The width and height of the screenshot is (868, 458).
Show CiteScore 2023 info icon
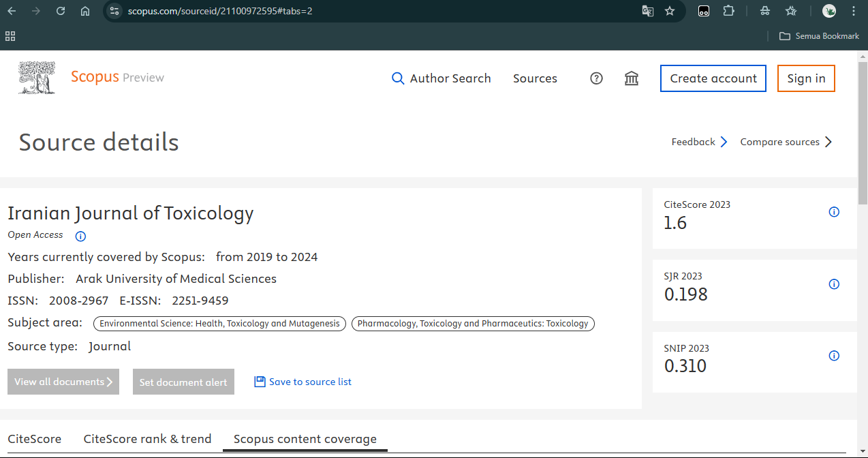[833, 212]
